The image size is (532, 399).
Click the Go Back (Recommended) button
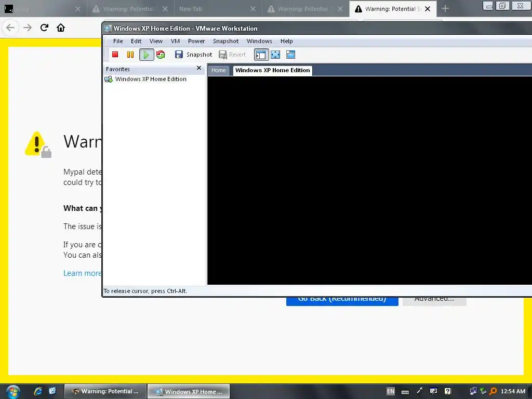(342, 301)
